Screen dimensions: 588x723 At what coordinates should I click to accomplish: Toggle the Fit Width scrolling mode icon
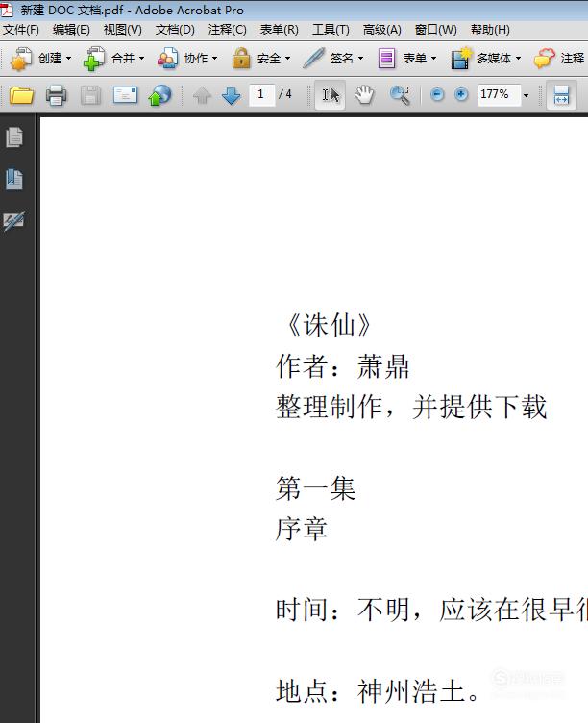pyautogui.click(x=561, y=95)
